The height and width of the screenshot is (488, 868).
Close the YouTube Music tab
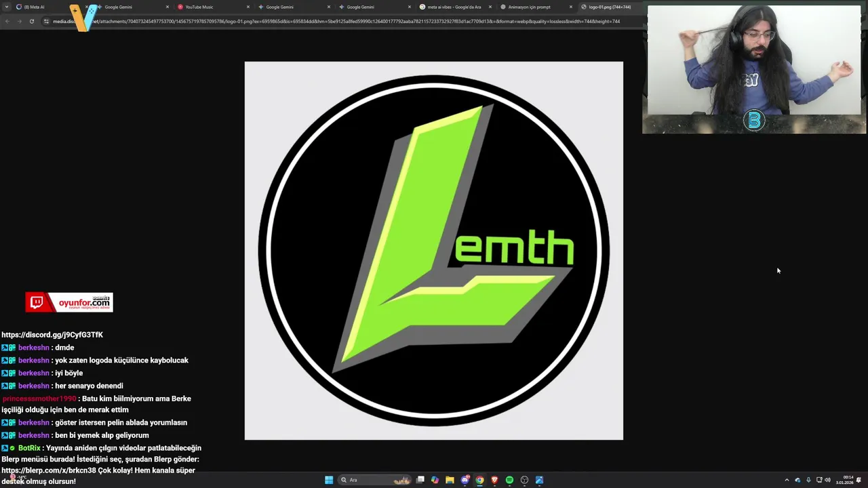(248, 7)
